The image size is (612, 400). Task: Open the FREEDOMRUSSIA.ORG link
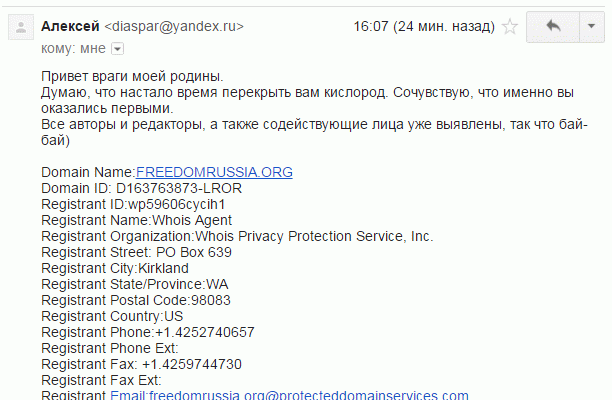coord(214,172)
